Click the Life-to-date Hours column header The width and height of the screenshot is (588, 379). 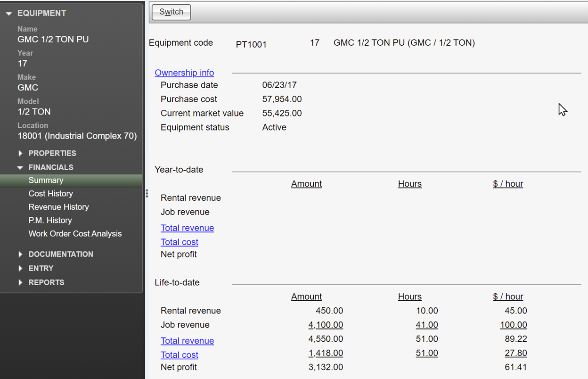pyautogui.click(x=410, y=297)
